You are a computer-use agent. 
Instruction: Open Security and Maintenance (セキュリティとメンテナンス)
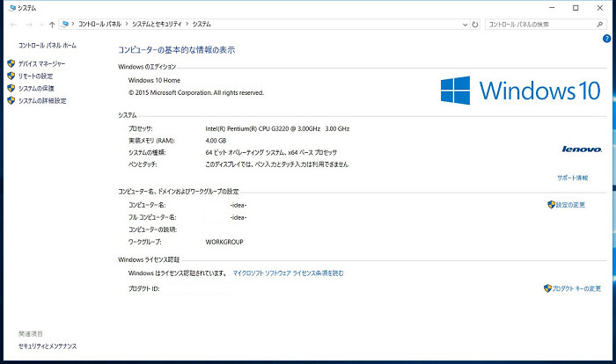(48, 346)
